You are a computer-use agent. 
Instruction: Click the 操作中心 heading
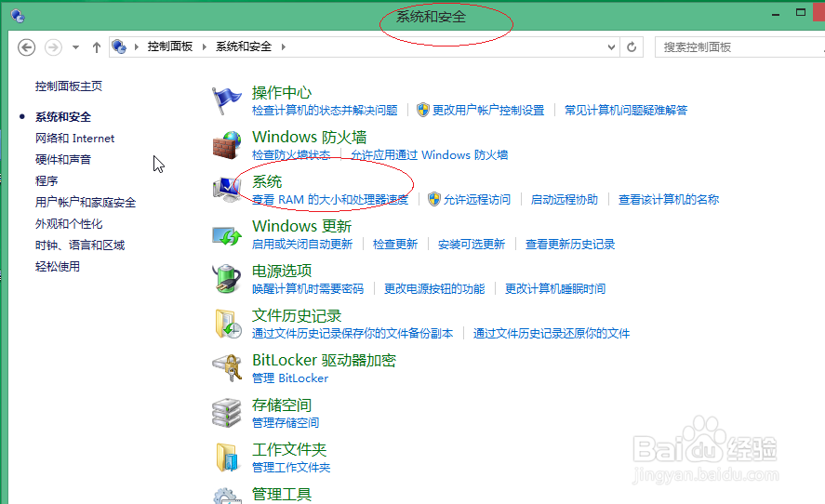pyautogui.click(x=282, y=93)
